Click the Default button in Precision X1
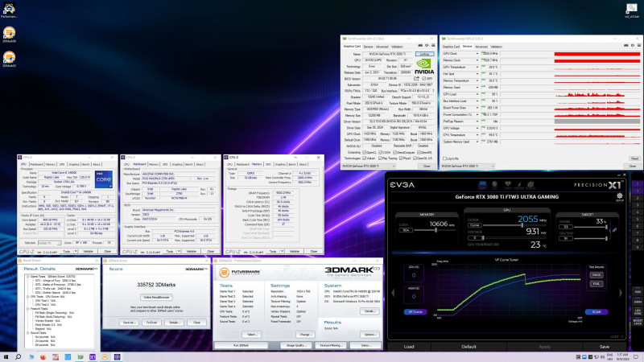Screen dimensions: 644x362 click(469, 347)
